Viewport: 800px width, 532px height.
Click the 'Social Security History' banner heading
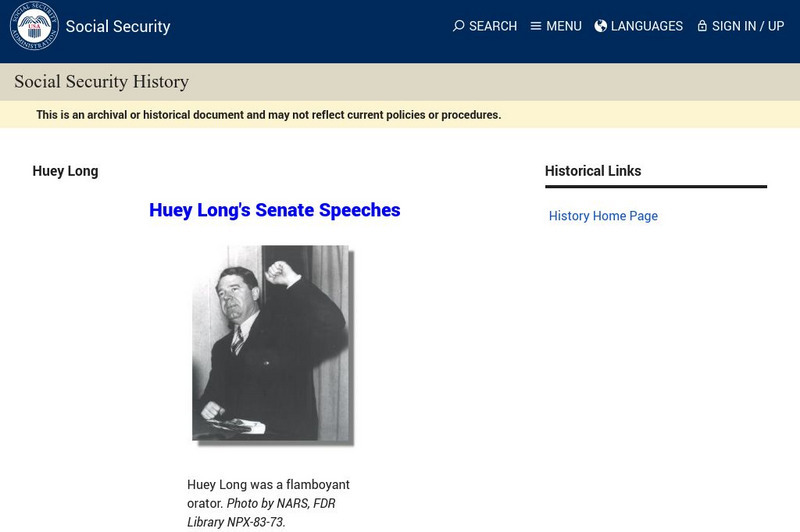[x=101, y=82]
